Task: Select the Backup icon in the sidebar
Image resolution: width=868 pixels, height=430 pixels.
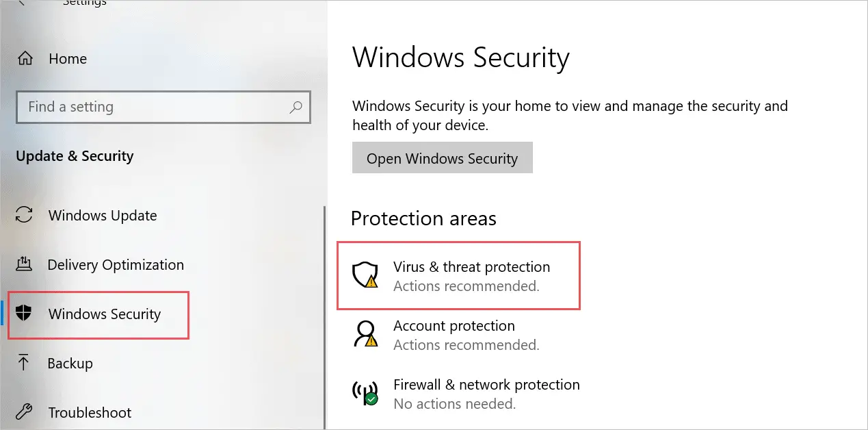Action: pos(25,364)
